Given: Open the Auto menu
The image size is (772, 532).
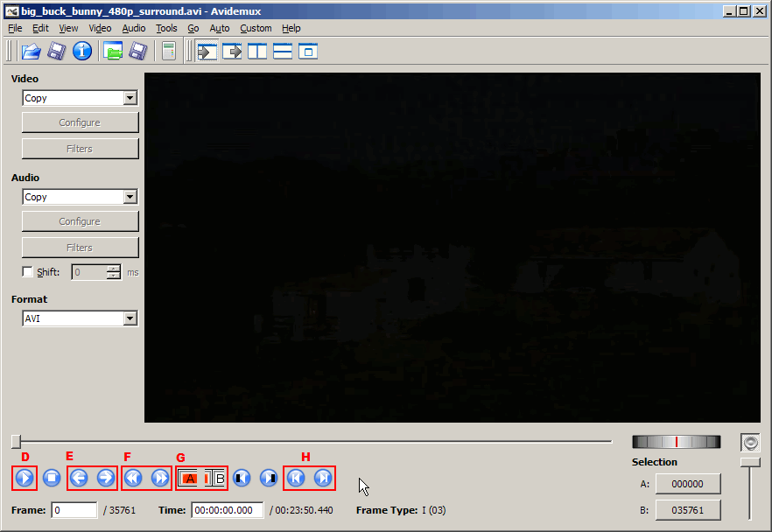Looking at the screenshot, I should click(x=220, y=28).
